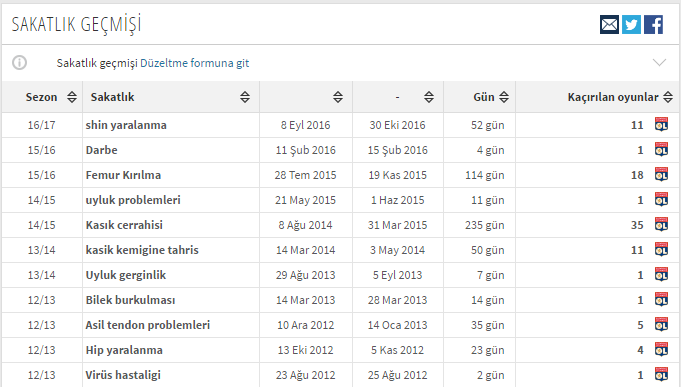This screenshot has width=681, height=391.
Task: Click the '13 Eki 2012' date cell
Action: pos(305,350)
